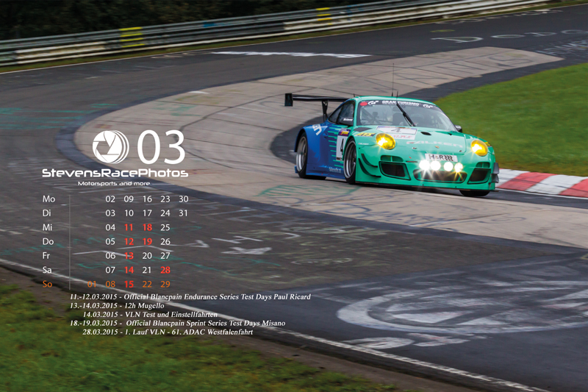Pick date 23 in the calendar
The height and width of the screenshot is (392, 588).
(x=165, y=199)
